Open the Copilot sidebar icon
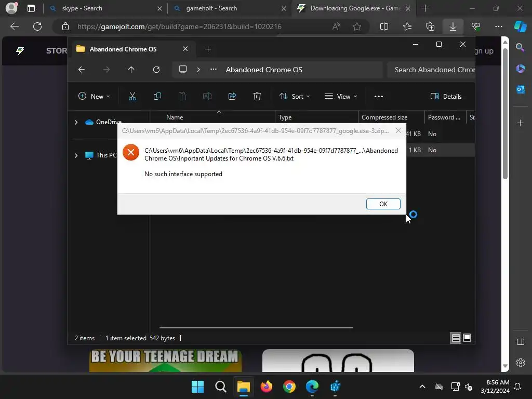 [x=520, y=26]
